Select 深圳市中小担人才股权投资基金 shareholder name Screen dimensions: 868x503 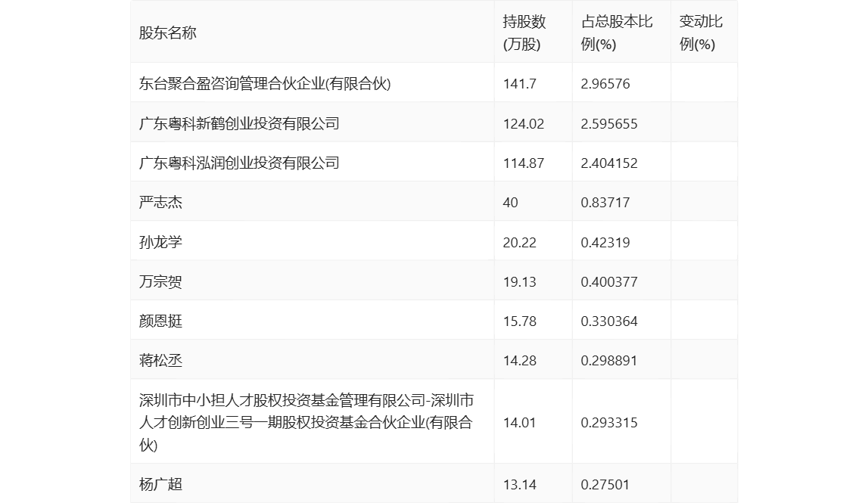pos(306,422)
